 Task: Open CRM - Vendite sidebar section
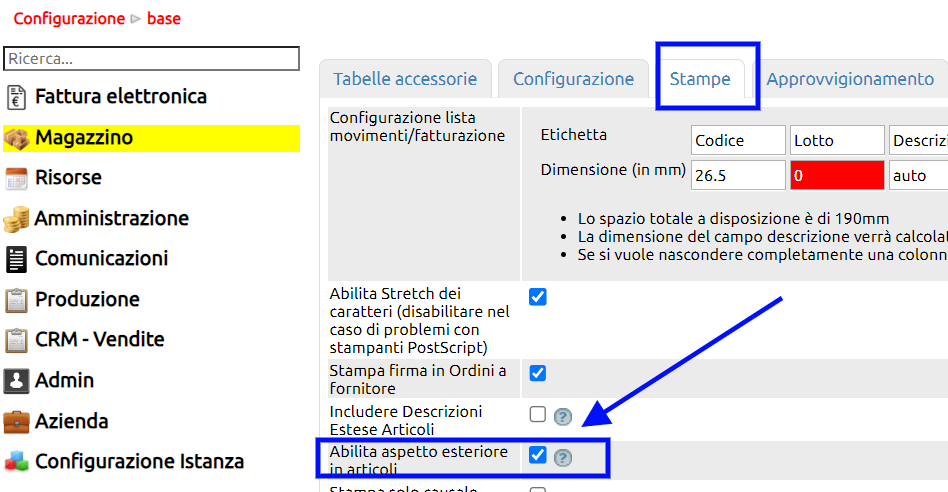99,340
